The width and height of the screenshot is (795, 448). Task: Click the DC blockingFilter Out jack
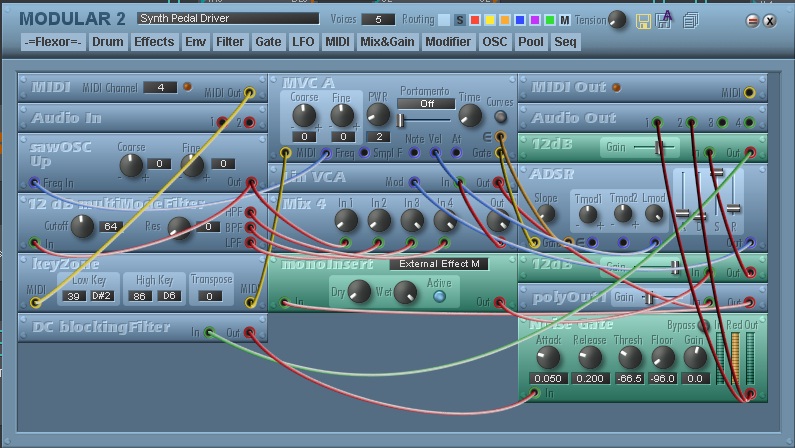coord(249,332)
